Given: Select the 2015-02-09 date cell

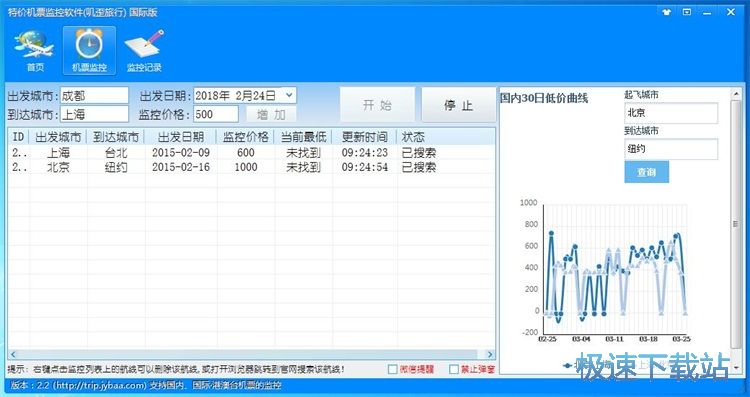Looking at the screenshot, I should point(180,153).
